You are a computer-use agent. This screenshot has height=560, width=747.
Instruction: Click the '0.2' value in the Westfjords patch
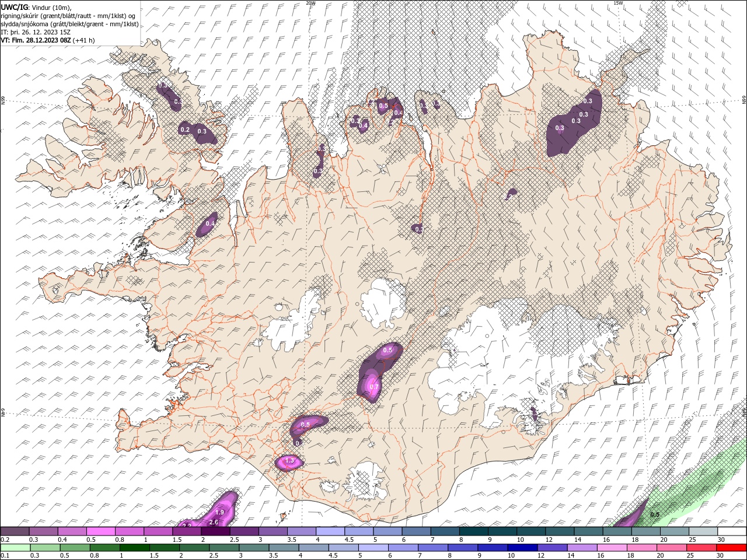[x=185, y=129]
